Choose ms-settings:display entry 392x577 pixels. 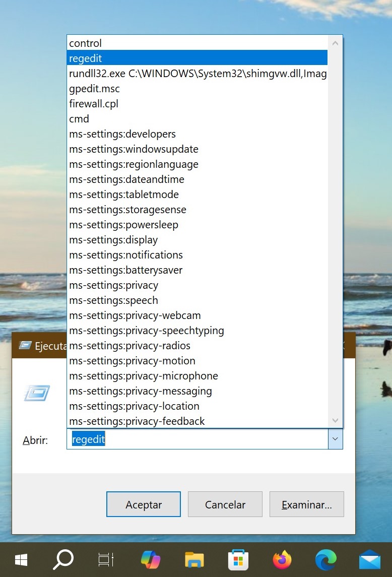pyautogui.click(x=198, y=239)
